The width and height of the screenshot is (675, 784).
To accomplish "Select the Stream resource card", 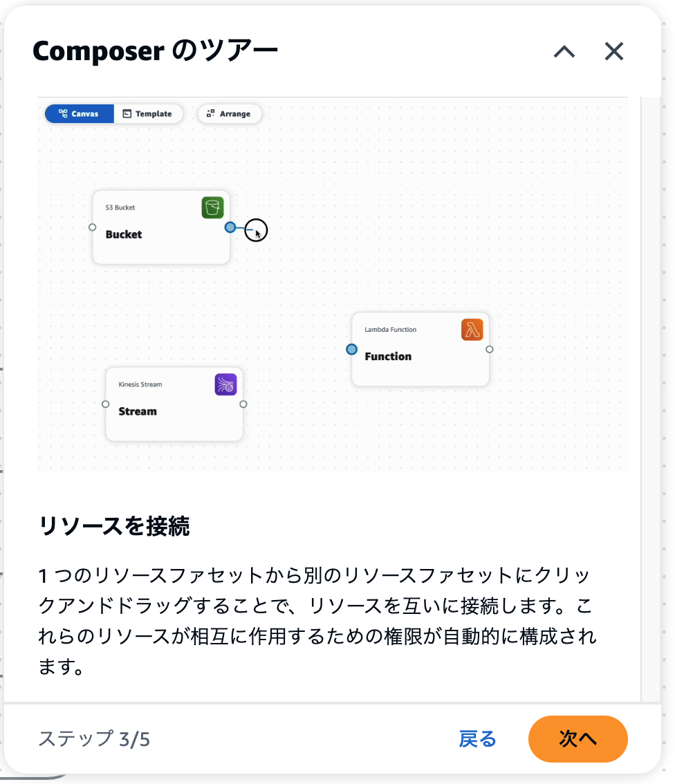I will pyautogui.click(x=174, y=404).
